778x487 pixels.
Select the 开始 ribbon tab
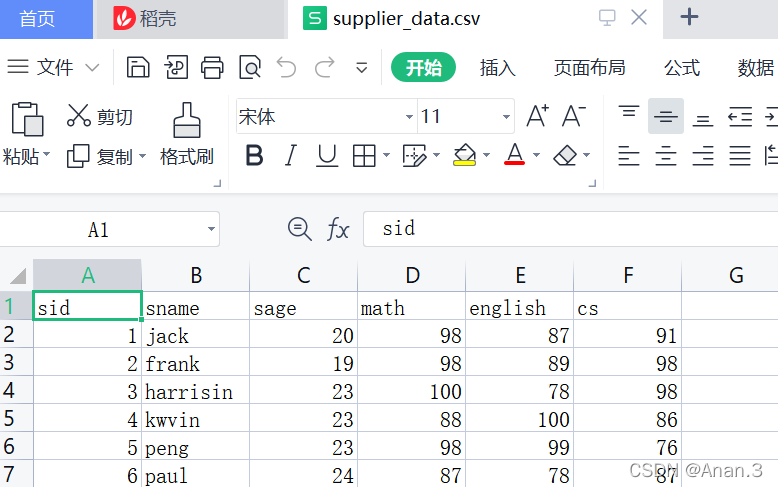pyautogui.click(x=423, y=67)
